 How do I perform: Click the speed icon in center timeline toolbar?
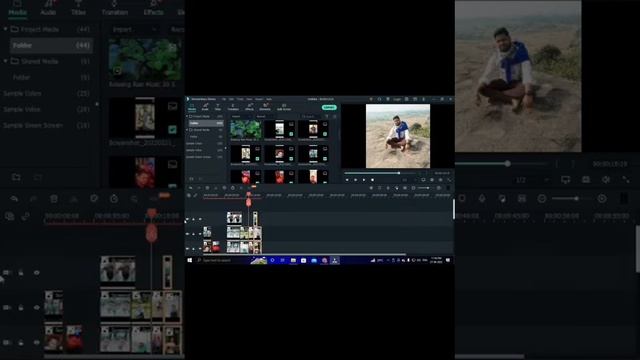pos(233,188)
